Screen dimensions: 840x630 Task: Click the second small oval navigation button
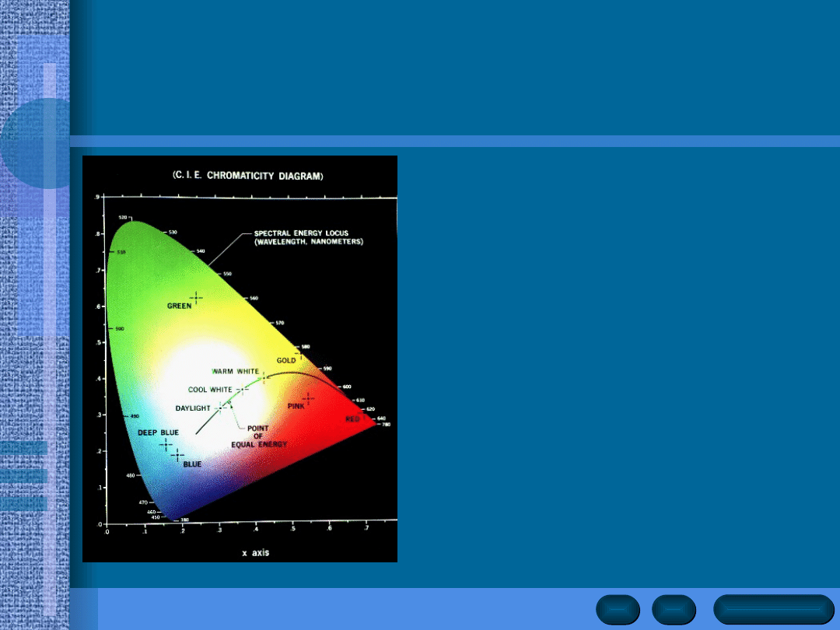(x=674, y=609)
